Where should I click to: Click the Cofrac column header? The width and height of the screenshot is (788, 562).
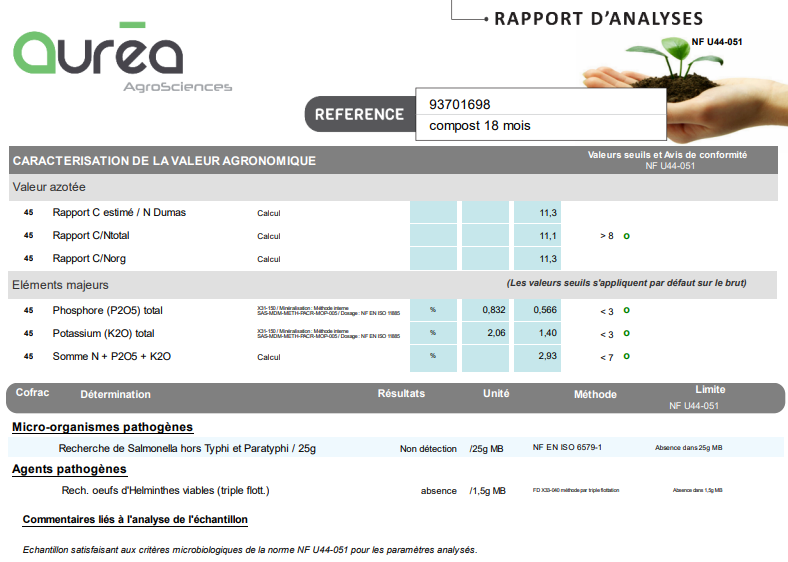click(x=32, y=393)
